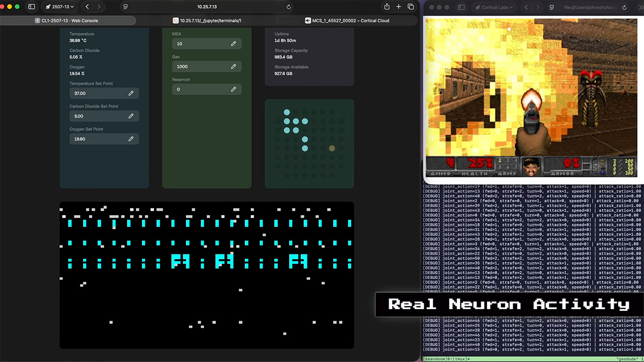The height and width of the screenshot is (362, 644).
Task: Switch to the MCS_1_45527_00002 Cortical Cloud tab
Action: point(347,21)
